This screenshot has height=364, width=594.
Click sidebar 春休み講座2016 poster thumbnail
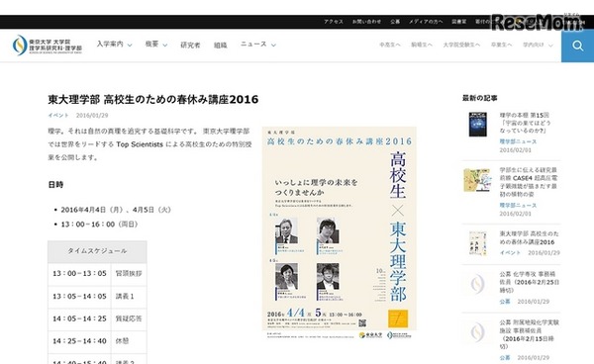[477, 243]
